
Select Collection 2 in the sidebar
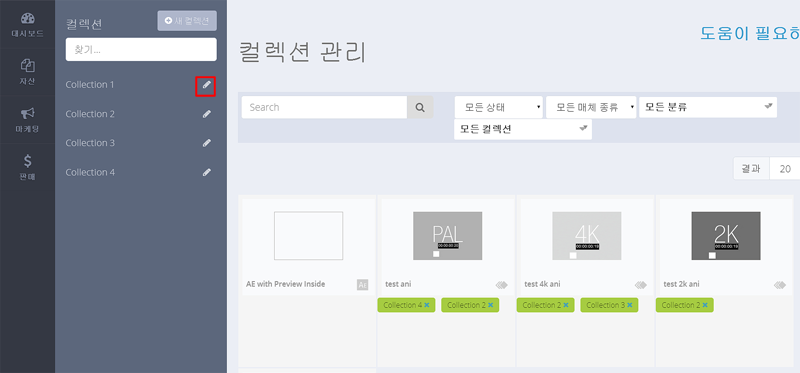[x=90, y=114]
